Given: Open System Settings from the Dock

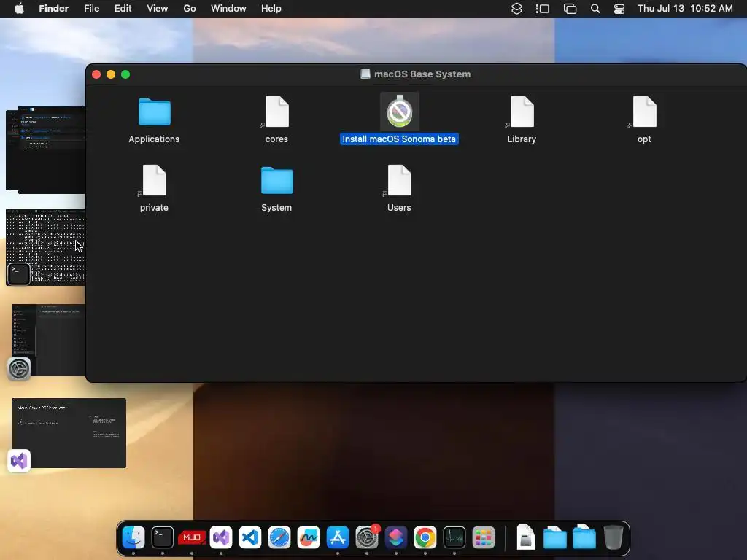Looking at the screenshot, I should coord(367,537).
